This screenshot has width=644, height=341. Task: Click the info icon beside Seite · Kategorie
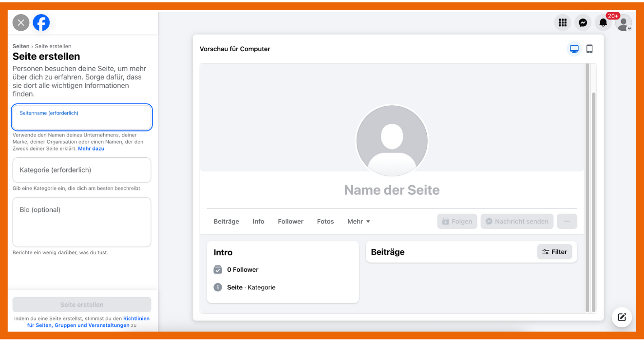pyautogui.click(x=218, y=287)
